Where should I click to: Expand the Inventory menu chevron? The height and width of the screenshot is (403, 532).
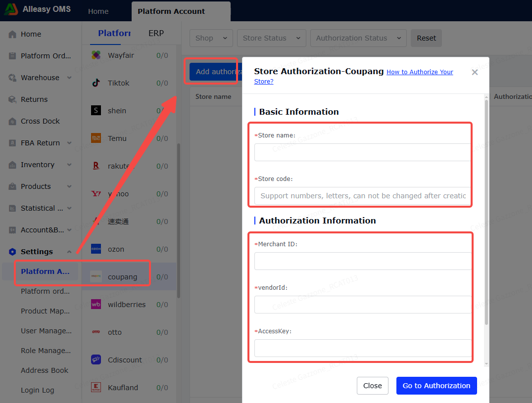pos(69,165)
